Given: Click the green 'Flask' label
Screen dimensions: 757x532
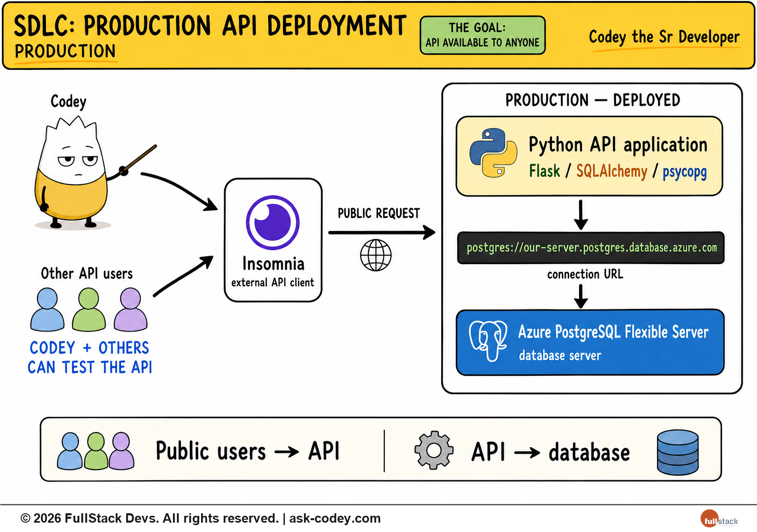Looking at the screenshot, I should tap(545, 171).
